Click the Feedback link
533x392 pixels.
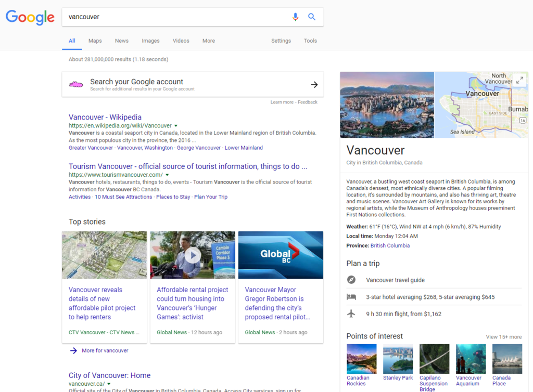point(308,102)
